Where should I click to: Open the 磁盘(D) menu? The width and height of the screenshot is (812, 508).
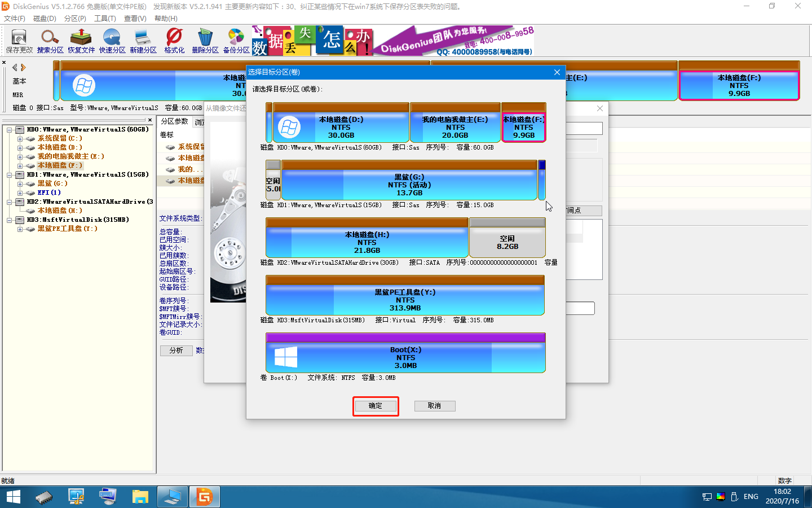tap(45, 19)
